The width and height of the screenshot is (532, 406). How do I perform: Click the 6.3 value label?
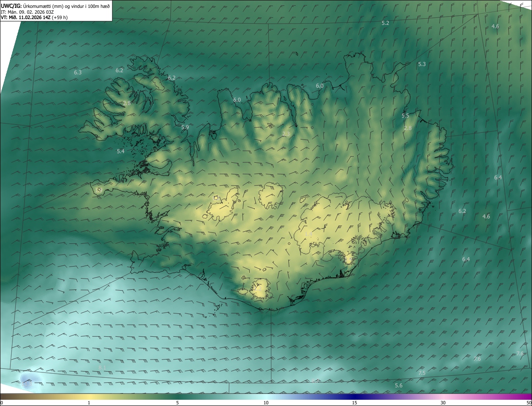point(78,72)
